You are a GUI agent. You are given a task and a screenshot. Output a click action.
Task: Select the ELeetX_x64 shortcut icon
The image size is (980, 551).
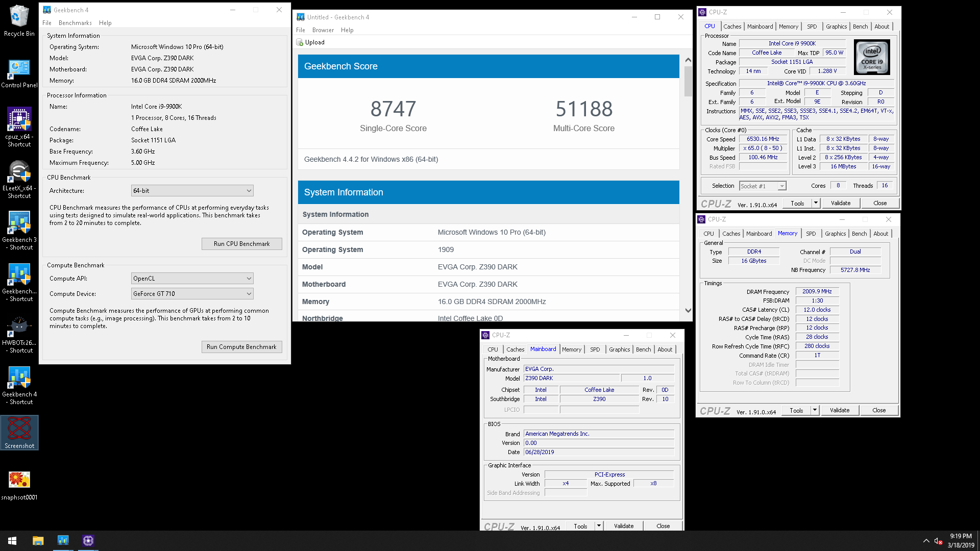(19, 179)
